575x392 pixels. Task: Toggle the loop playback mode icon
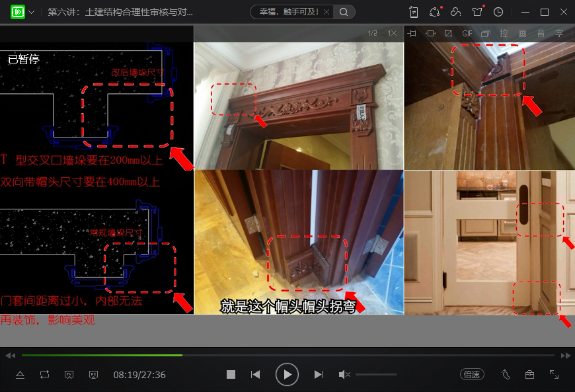44,375
